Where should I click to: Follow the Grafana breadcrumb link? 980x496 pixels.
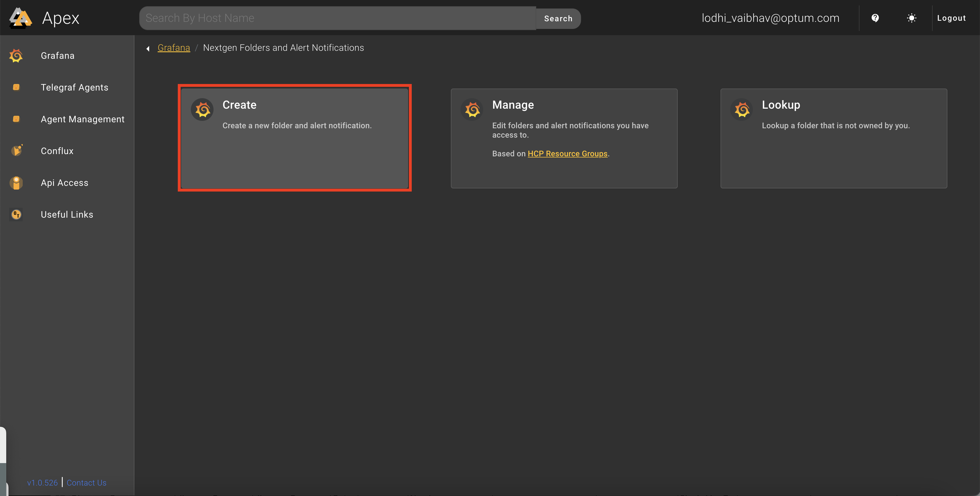point(174,48)
